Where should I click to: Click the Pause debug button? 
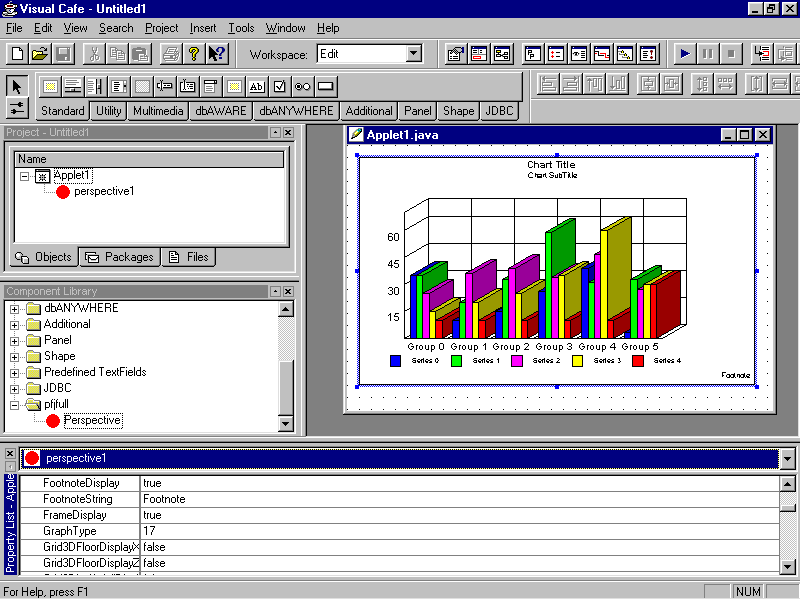coord(708,54)
